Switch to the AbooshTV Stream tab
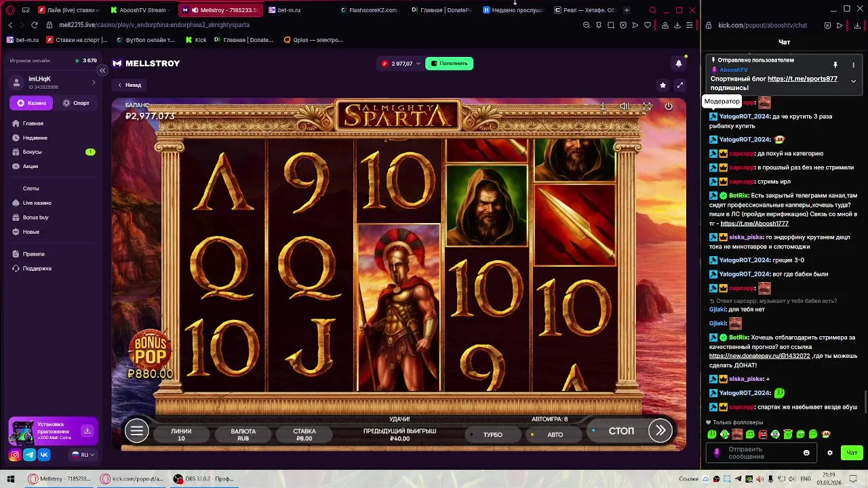Image resolution: width=868 pixels, height=488 pixels. (140, 10)
